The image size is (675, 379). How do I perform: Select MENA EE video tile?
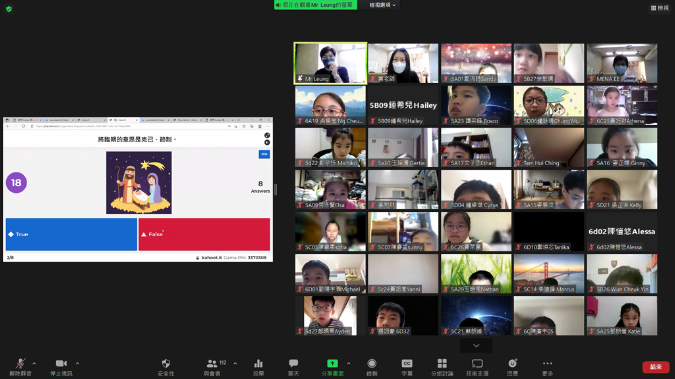(x=622, y=63)
